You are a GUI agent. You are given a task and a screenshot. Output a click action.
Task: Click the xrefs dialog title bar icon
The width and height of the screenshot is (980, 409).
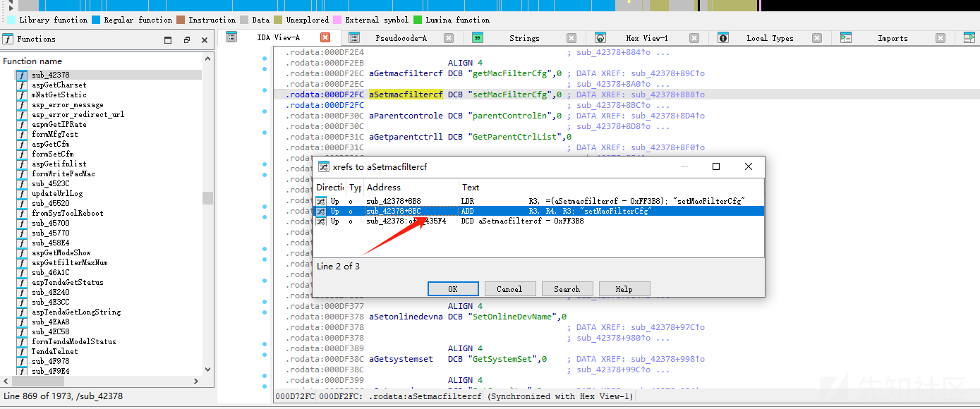[324, 167]
